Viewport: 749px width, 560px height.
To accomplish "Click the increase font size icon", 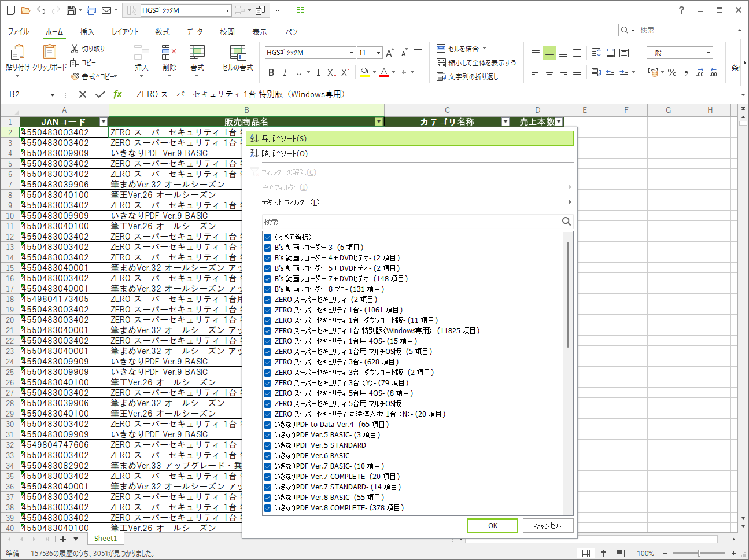I will click(390, 53).
